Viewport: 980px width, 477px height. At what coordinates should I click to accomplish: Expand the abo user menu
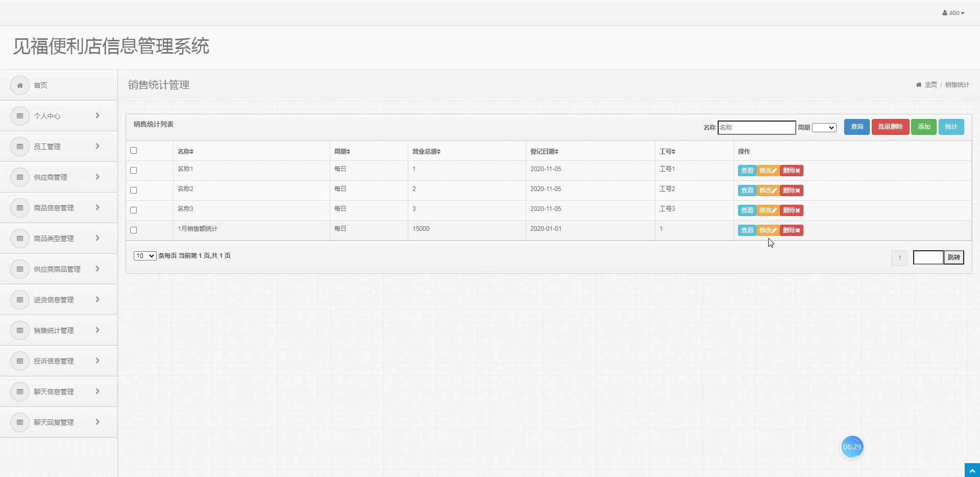coord(953,13)
